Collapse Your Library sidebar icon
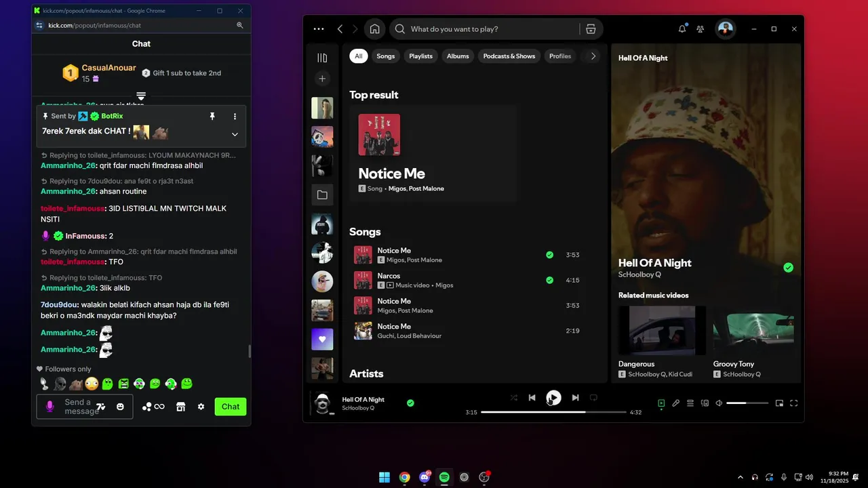The width and height of the screenshot is (868, 488). coord(322,58)
